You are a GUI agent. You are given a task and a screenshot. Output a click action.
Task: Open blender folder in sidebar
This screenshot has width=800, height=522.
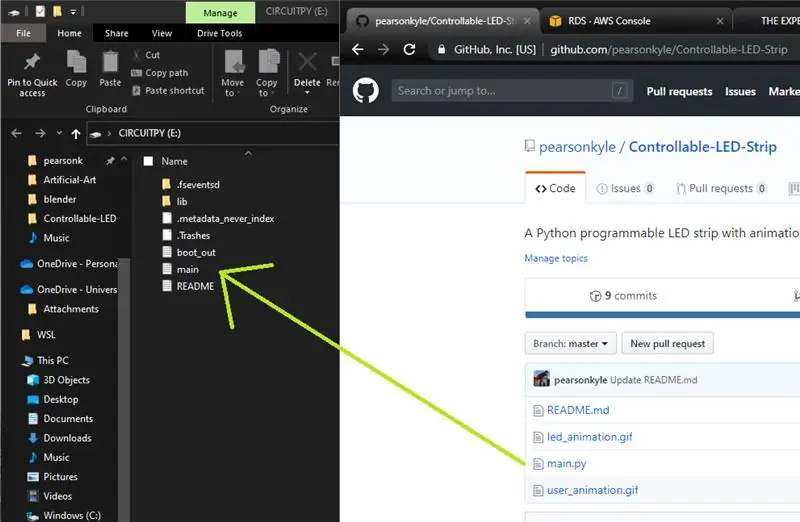(52, 200)
